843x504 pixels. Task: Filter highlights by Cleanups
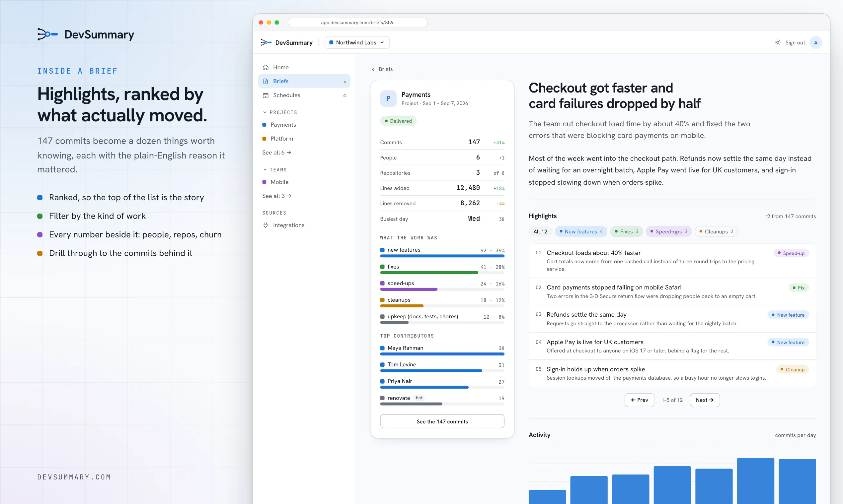pyautogui.click(x=716, y=232)
